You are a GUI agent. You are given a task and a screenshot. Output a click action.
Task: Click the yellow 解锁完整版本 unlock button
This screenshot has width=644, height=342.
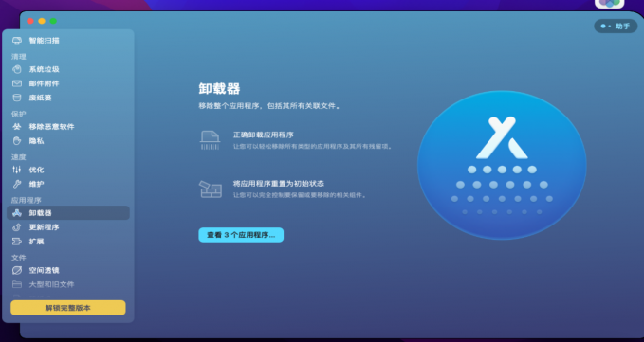(x=68, y=308)
